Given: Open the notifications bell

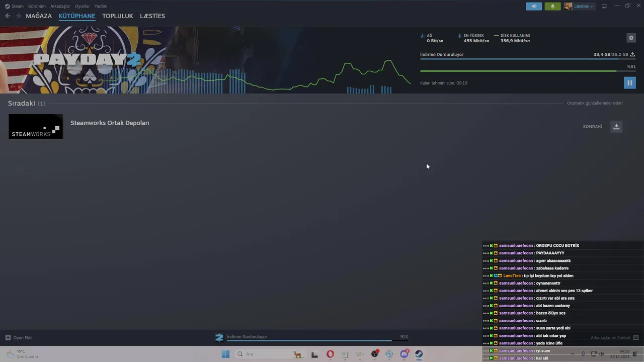Looking at the screenshot, I should coord(552,7).
